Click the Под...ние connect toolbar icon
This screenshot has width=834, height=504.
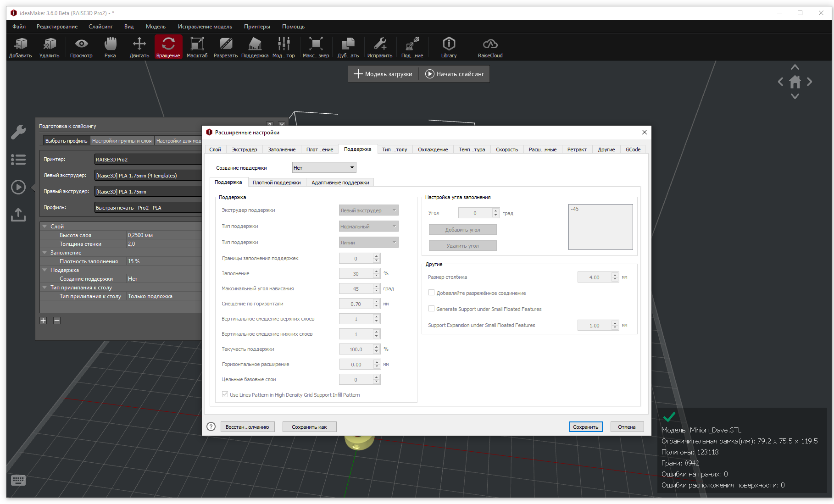pyautogui.click(x=412, y=48)
